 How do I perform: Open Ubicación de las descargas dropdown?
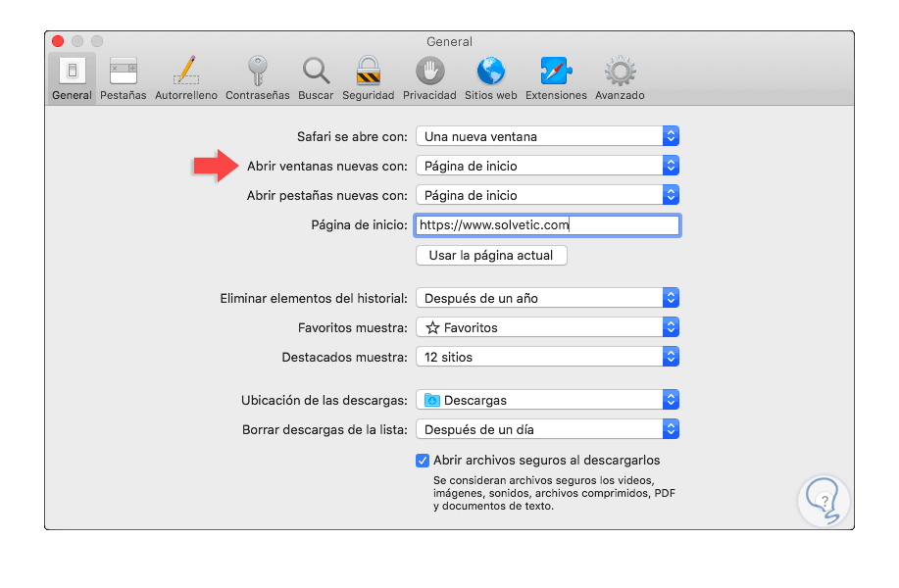pos(548,400)
